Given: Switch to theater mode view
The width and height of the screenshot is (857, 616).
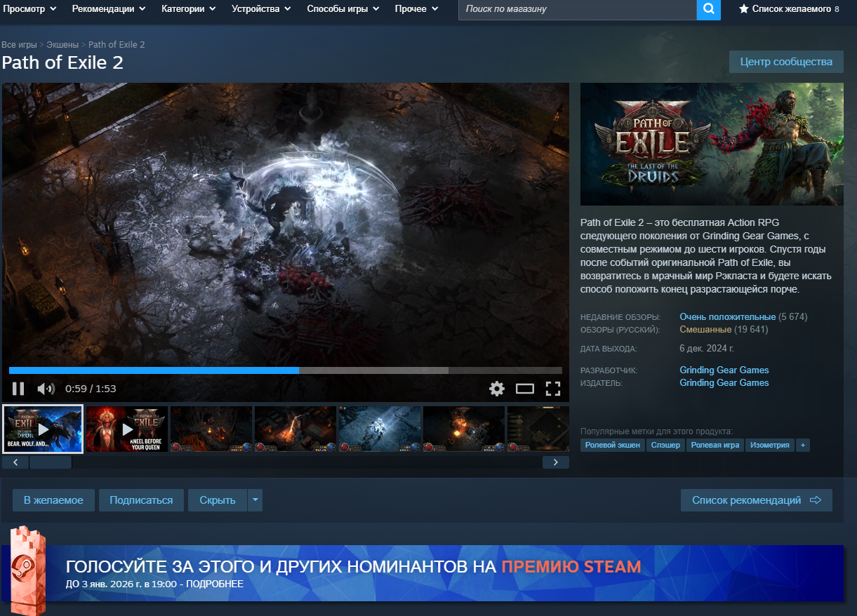Looking at the screenshot, I should (x=525, y=388).
